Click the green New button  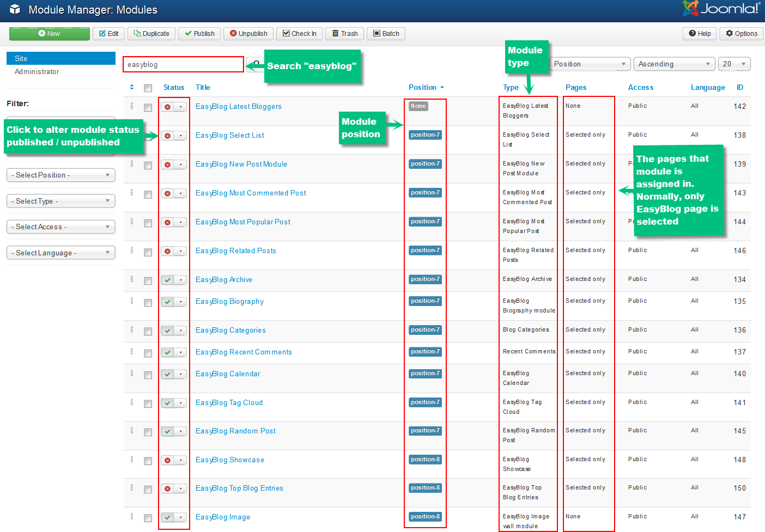click(x=50, y=34)
